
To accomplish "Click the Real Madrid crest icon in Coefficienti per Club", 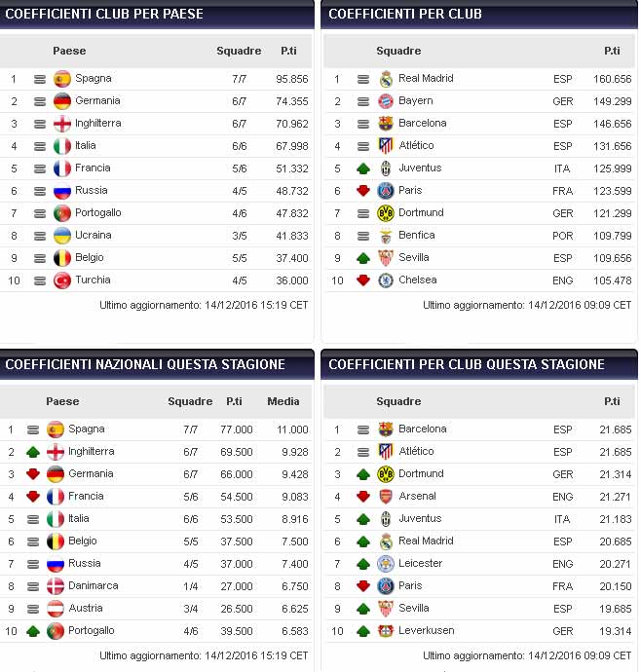I will [x=386, y=79].
